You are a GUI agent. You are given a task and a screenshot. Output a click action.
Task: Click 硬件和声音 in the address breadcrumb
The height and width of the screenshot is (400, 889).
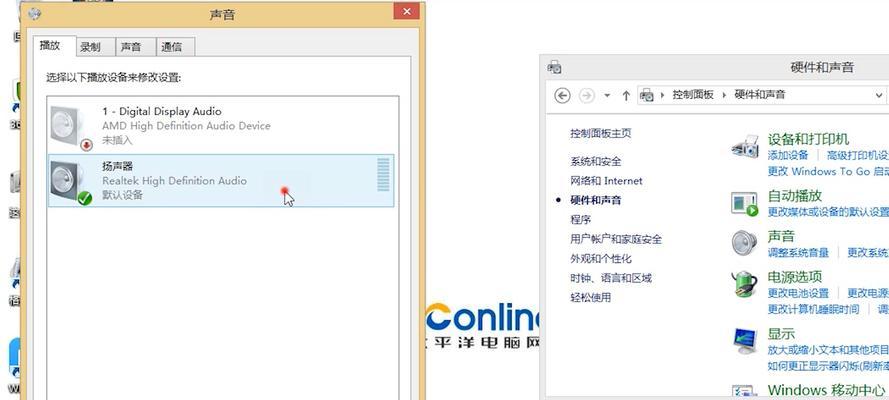tap(760, 95)
